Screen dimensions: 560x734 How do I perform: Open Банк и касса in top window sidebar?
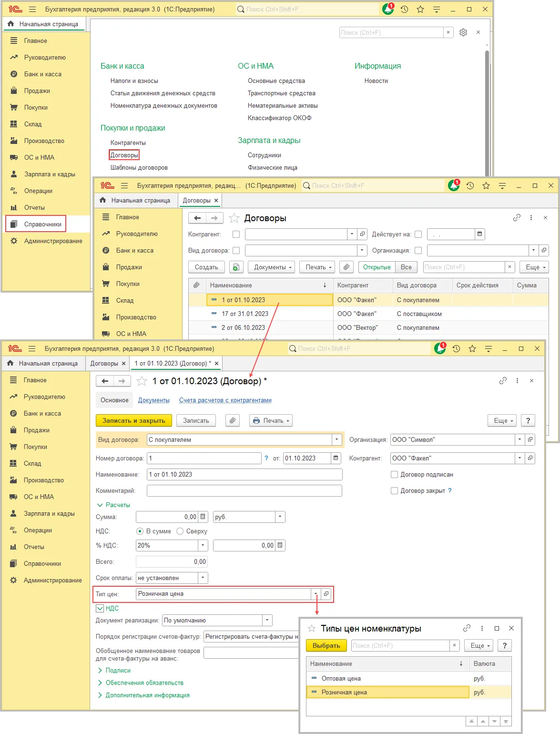click(43, 74)
